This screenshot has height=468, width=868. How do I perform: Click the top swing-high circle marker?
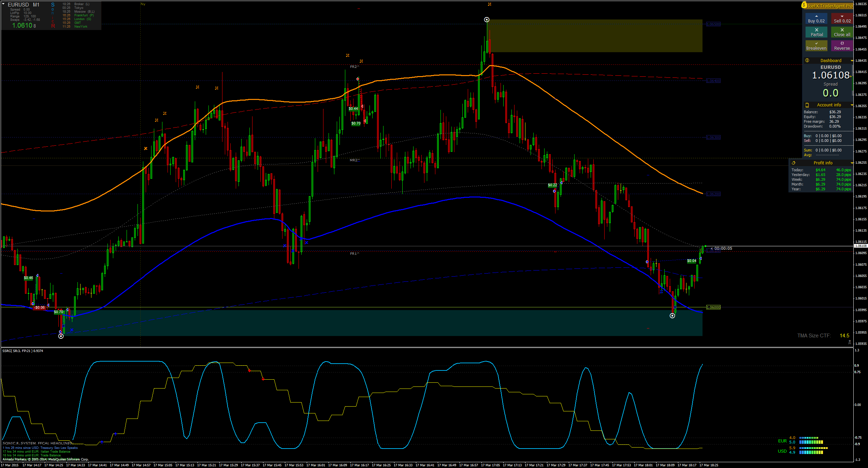[487, 20]
